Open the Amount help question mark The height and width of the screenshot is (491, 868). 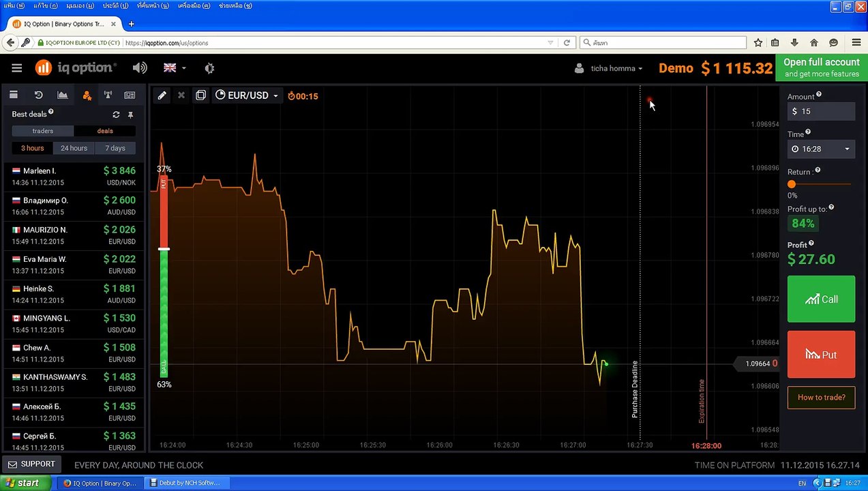[819, 95]
